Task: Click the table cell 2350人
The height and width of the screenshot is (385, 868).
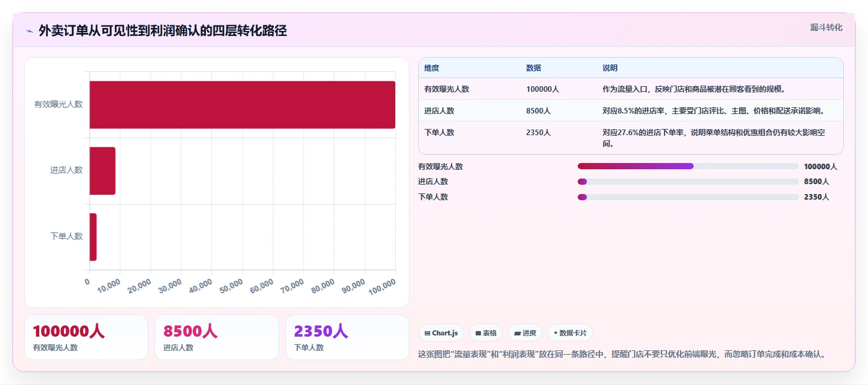Action: coord(539,133)
